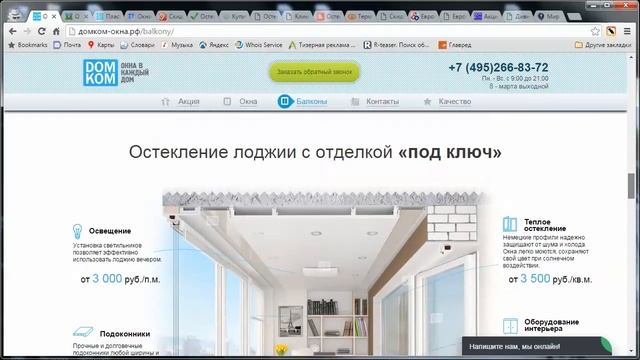Open the Акция menu item
640x360 pixels.
tap(188, 101)
